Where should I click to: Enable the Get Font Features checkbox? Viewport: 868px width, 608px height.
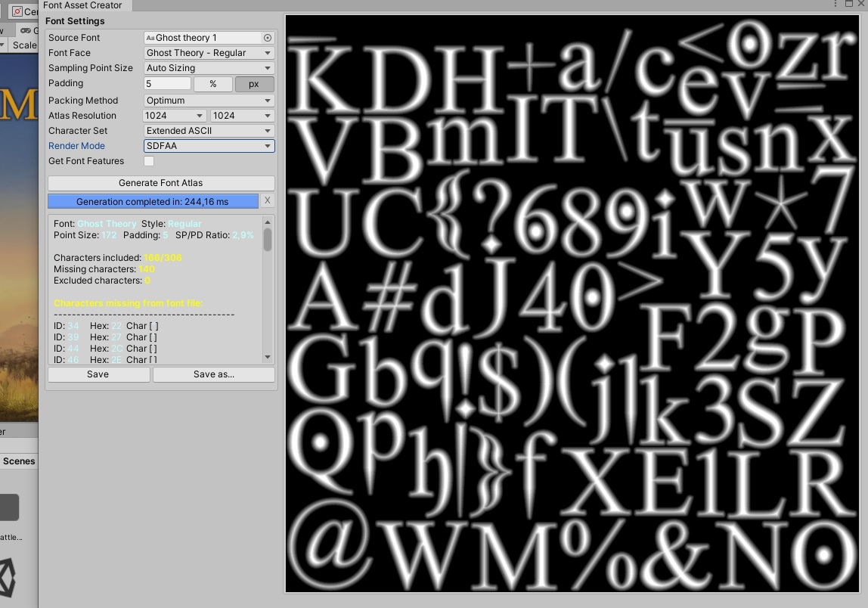[x=149, y=161]
